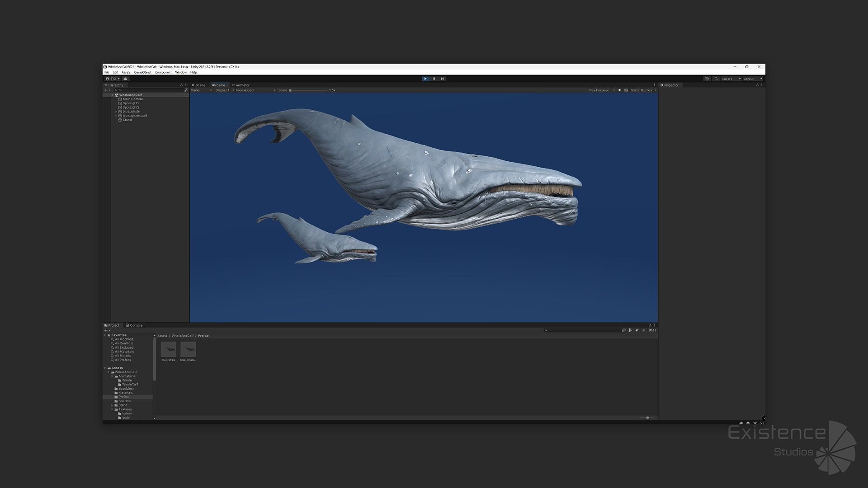
Task: Open the File menu
Action: pos(107,72)
